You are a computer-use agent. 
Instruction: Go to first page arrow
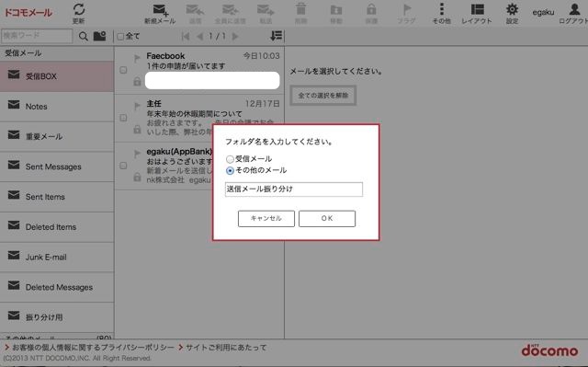tap(186, 37)
